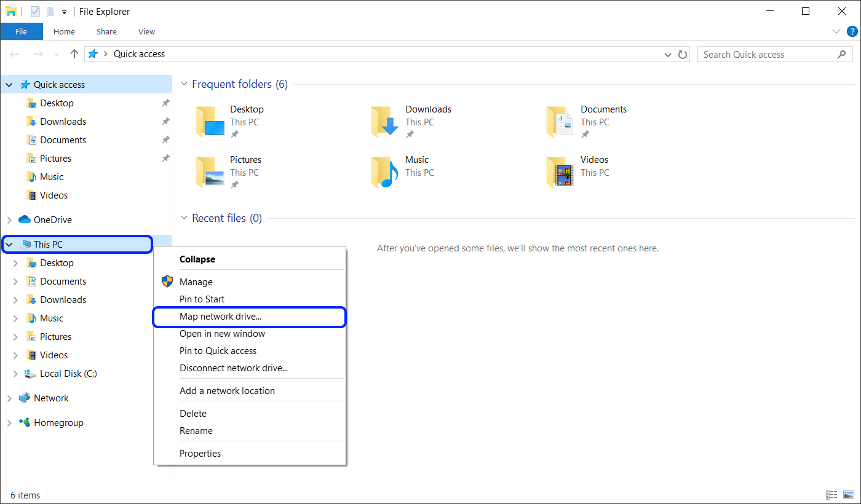Choose Open in new window
The width and height of the screenshot is (861, 504).
[x=250, y=334]
